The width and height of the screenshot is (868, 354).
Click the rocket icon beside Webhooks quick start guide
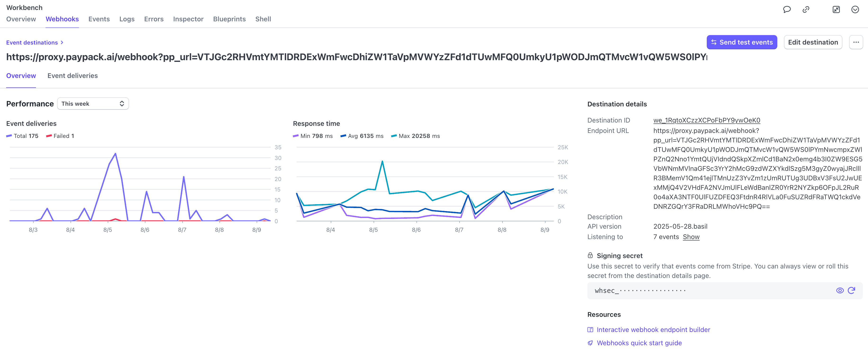tap(590, 343)
